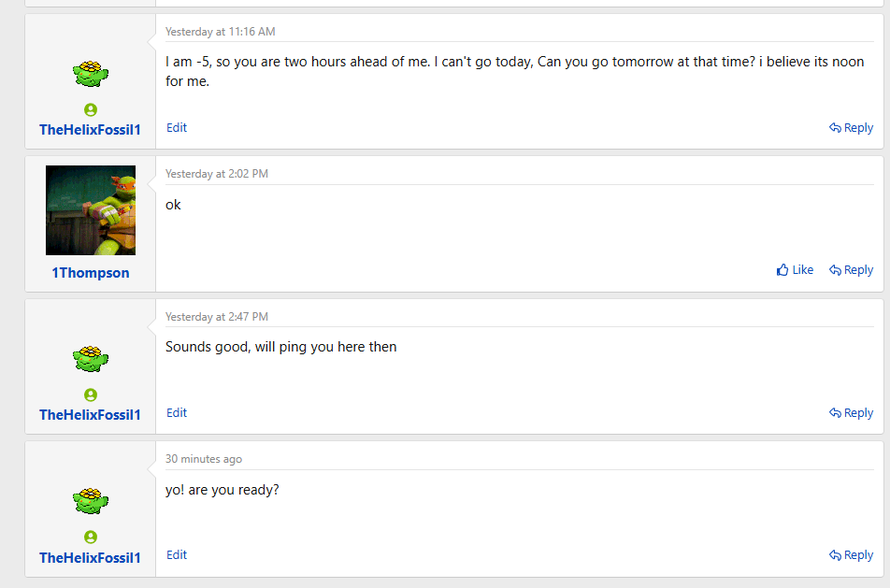The height and width of the screenshot is (588, 890).
Task: Click online status icon in the 2:47 PM post
Action: pyautogui.click(x=91, y=394)
